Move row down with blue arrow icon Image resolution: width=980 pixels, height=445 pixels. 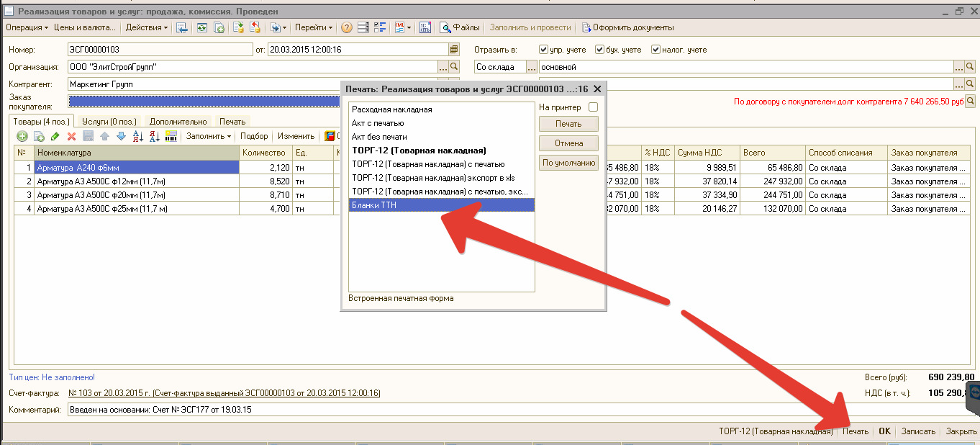(121, 136)
